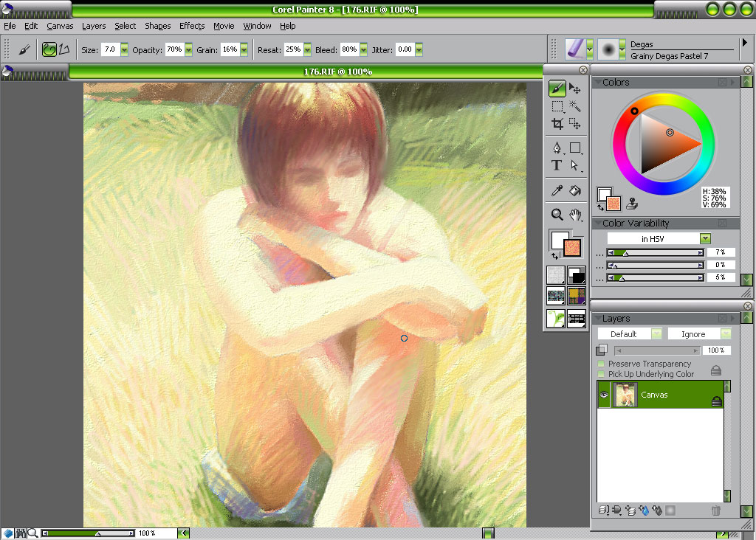This screenshot has width=756, height=540.
Task: Open the brush category dropdown arrow
Action: coord(590,49)
